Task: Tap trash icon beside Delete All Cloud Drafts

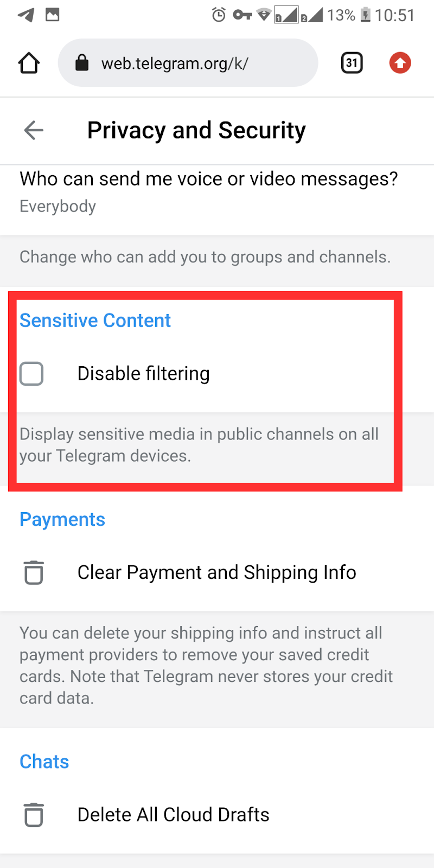Action: (x=34, y=815)
